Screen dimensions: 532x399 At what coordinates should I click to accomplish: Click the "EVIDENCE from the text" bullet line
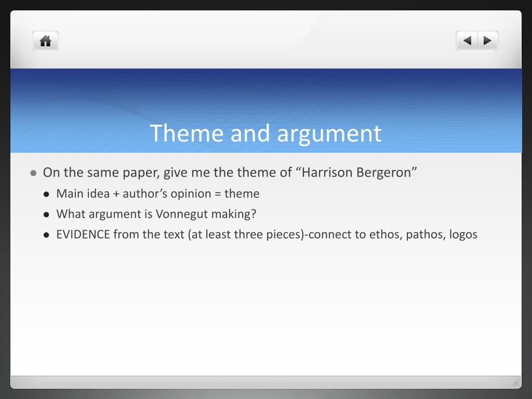tap(267, 234)
